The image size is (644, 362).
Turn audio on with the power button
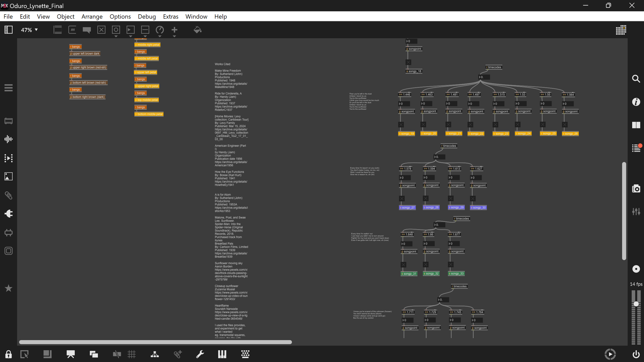(636, 354)
